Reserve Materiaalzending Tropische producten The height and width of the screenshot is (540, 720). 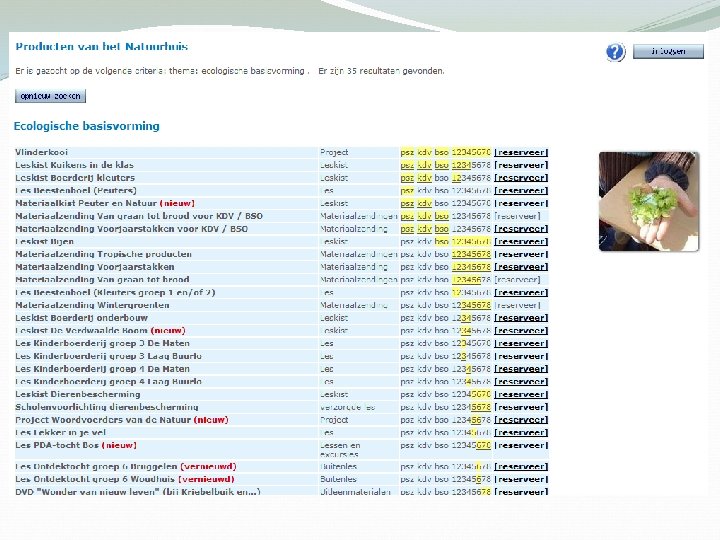pos(521,254)
